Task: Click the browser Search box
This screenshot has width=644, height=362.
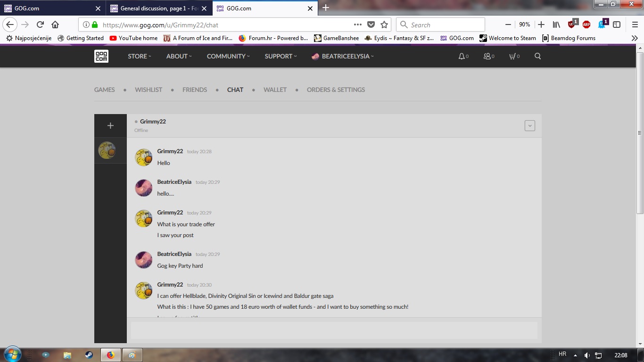Action: tap(440, 25)
